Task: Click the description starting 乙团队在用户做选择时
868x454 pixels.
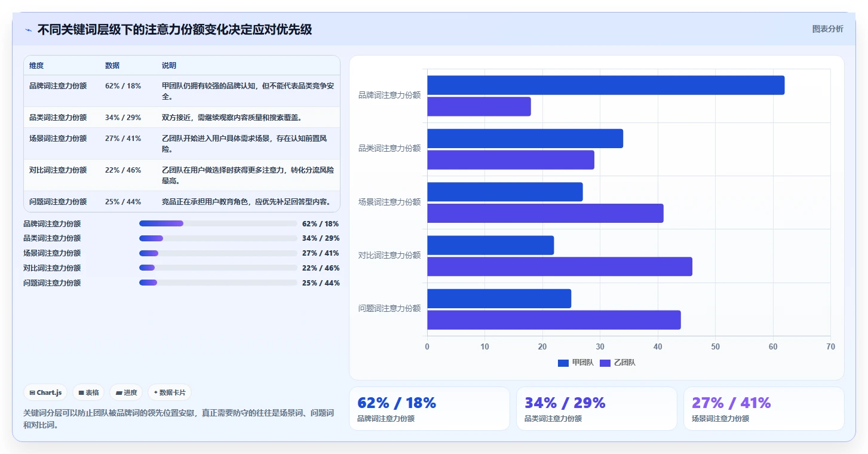Action: pos(248,176)
